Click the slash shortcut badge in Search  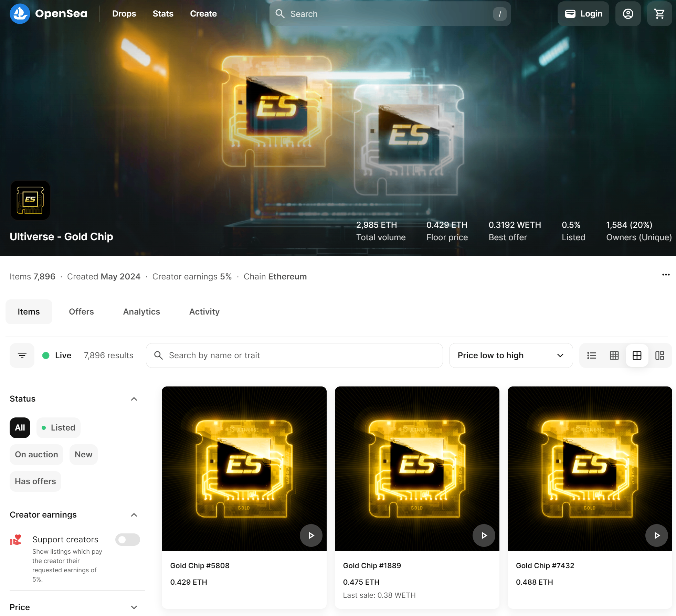(x=500, y=14)
